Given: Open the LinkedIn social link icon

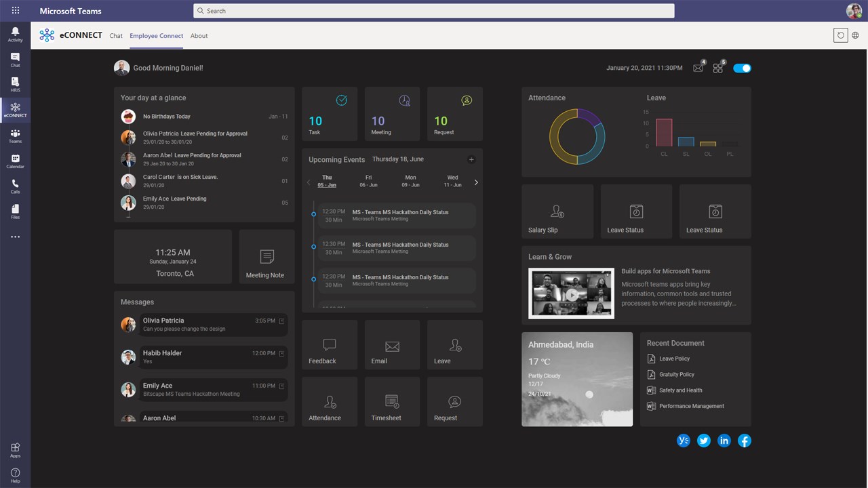Looking at the screenshot, I should [724, 441].
